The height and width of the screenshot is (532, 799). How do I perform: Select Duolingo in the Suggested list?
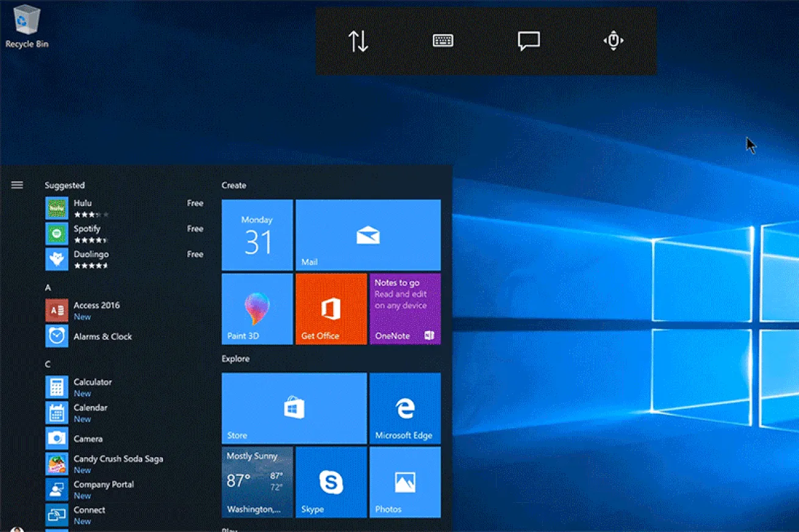pyautogui.click(x=91, y=259)
